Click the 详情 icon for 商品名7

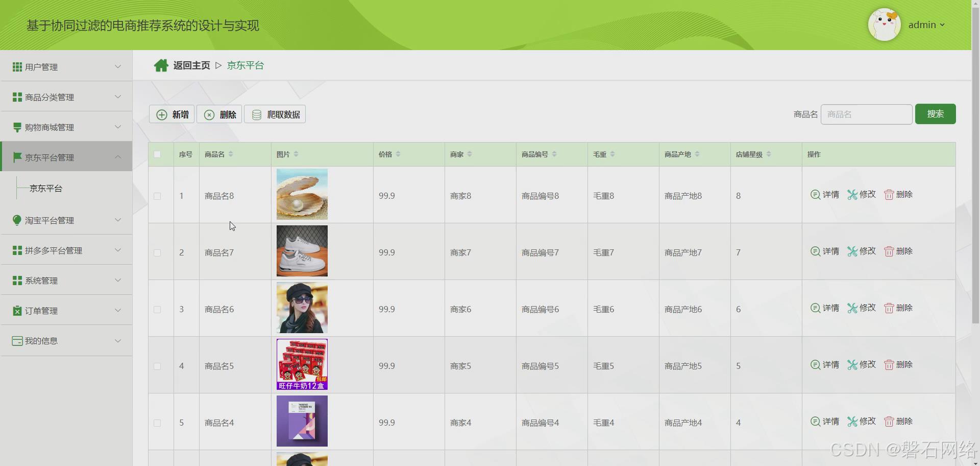(x=815, y=251)
